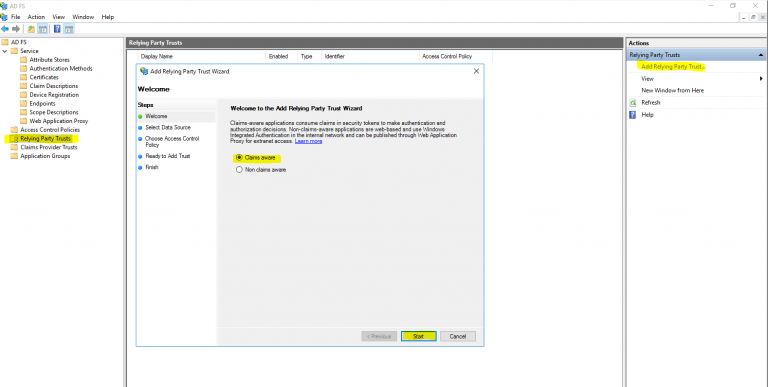Click the Welcome step in wizard Steps
Viewport: 768px width, 387px height.
click(x=156, y=117)
